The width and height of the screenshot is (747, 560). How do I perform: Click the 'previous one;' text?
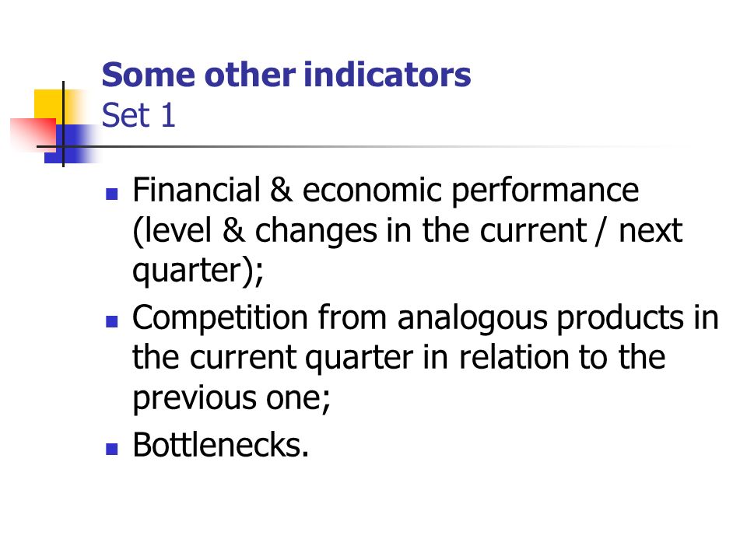pos(232,398)
